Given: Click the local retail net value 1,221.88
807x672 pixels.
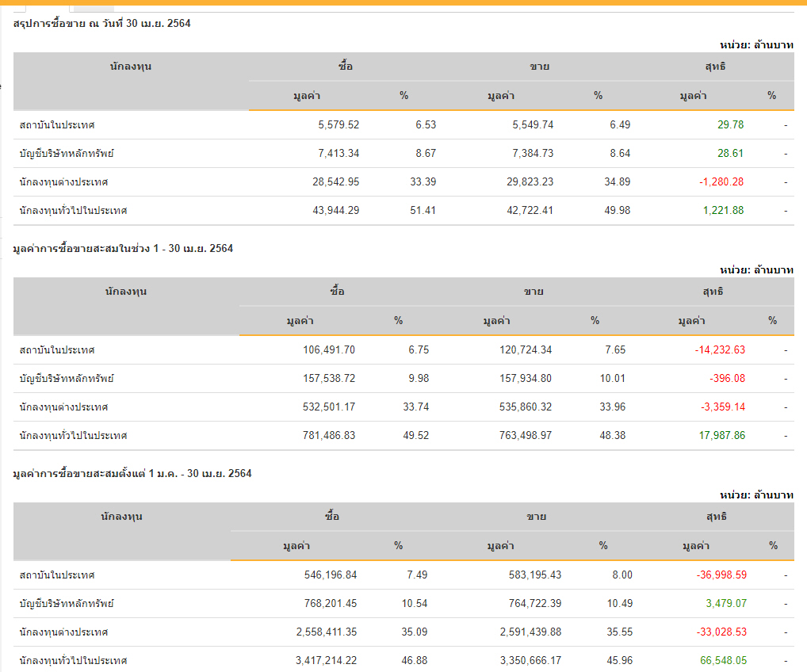Looking at the screenshot, I should pyautogui.click(x=723, y=211).
